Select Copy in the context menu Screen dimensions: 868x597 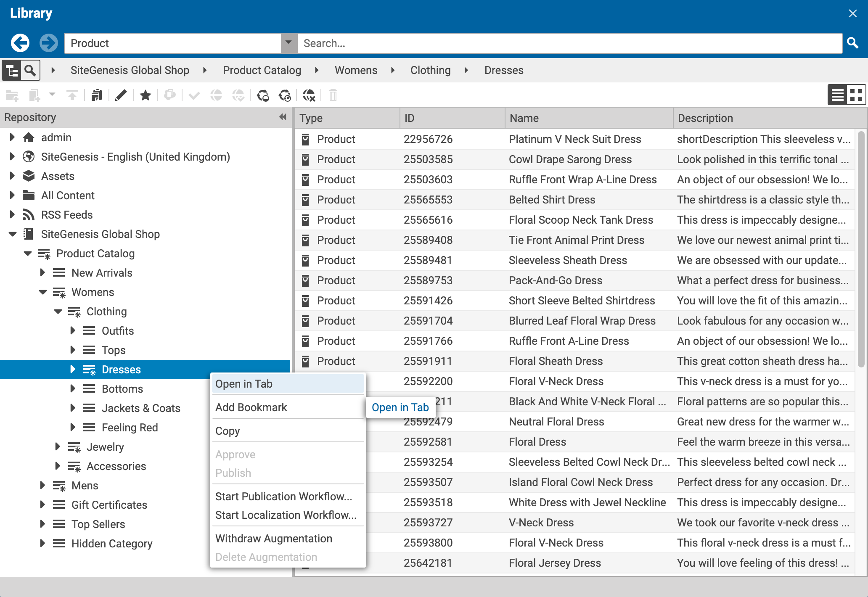click(x=228, y=431)
